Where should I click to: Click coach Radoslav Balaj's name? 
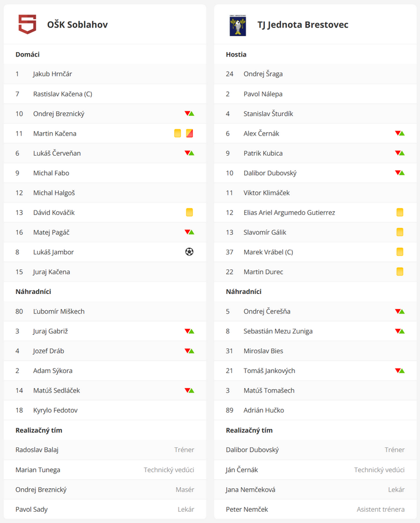point(37,450)
